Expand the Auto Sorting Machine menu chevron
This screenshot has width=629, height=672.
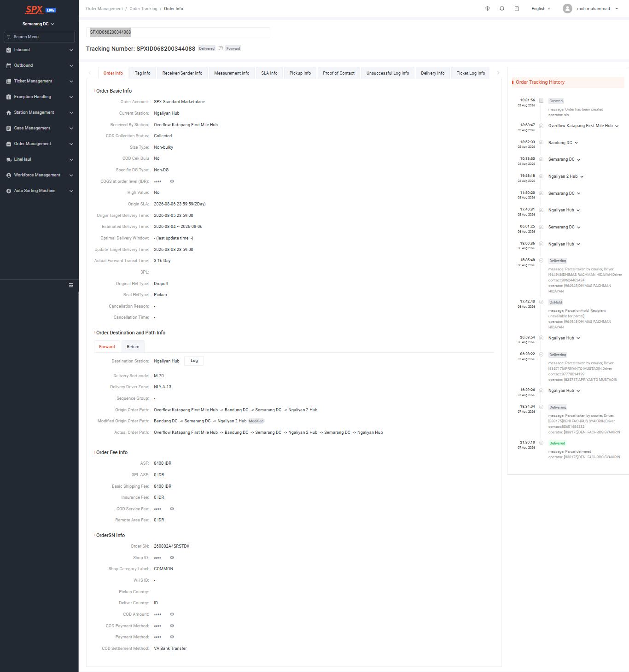click(x=71, y=191)
